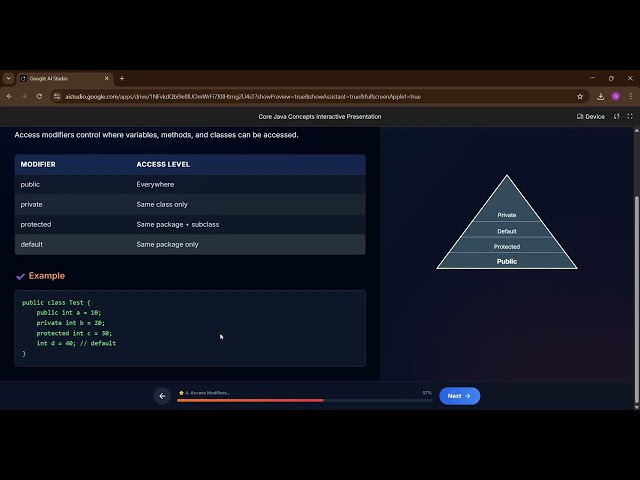
Task: Click the Next button
Action: point(459,396)
